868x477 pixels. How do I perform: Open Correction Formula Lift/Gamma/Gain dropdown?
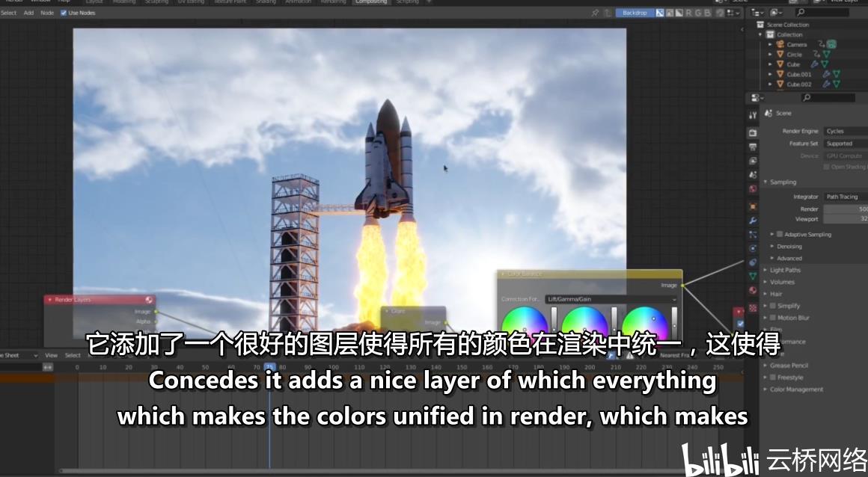pyautogui.click(x=611, y=299)
